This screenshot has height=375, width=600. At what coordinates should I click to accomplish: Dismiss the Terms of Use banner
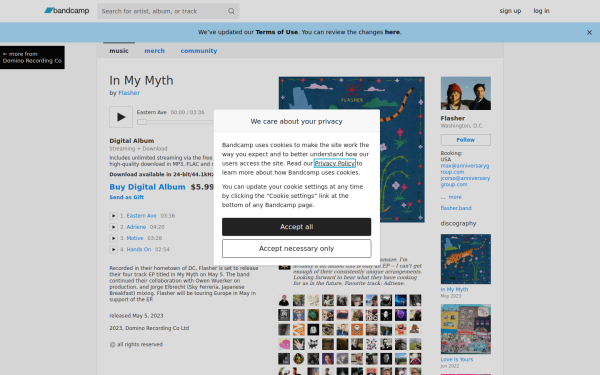(589, 33)
